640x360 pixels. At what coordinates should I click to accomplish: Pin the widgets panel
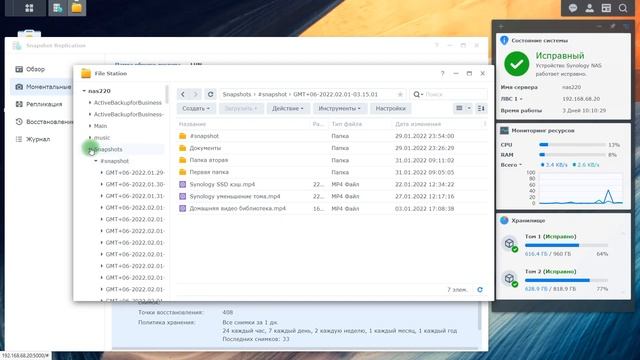tap(613, 26)
